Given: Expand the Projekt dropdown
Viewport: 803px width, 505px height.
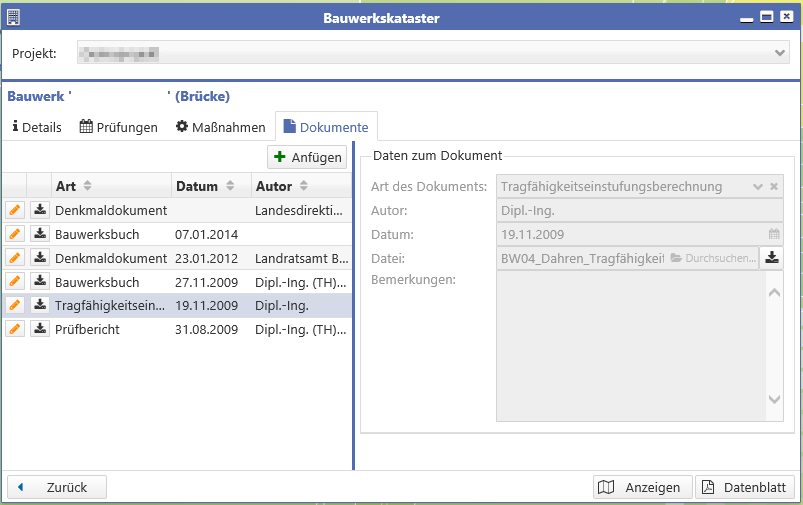Looking at the screenshot, I should tap(781, 53).
